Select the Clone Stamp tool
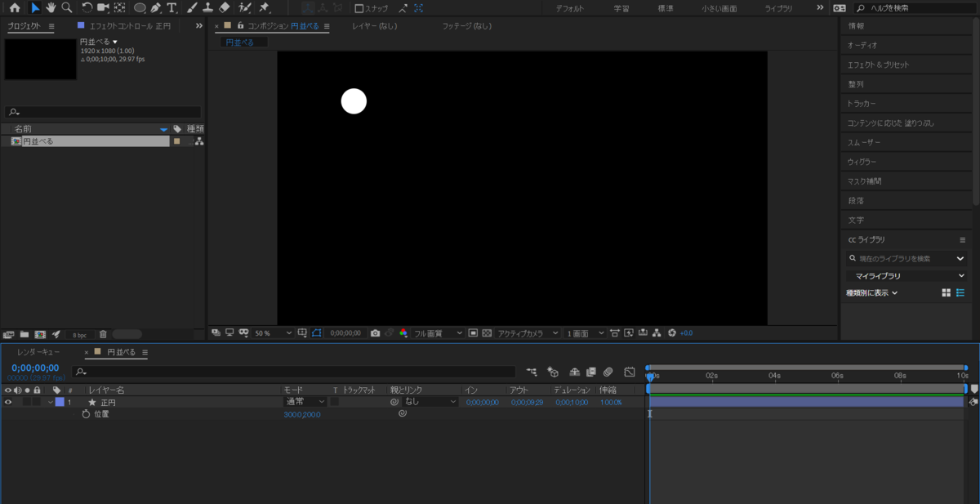This screenshot has height=504, width=980. point(207,7)
